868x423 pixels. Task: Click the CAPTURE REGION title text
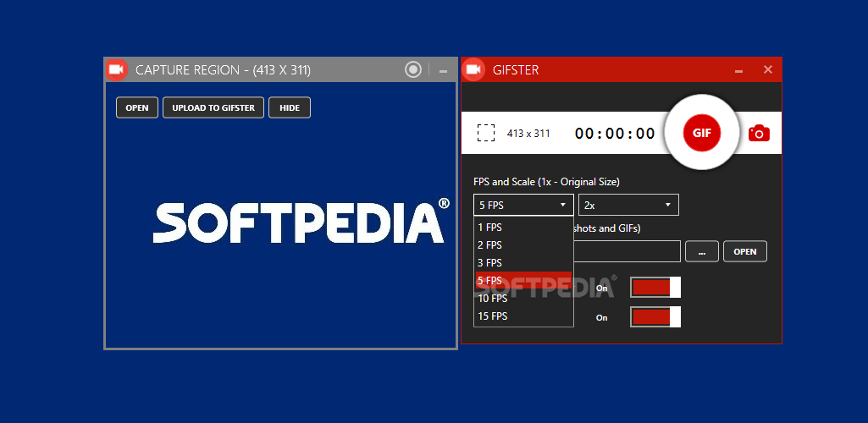point(223,70)
